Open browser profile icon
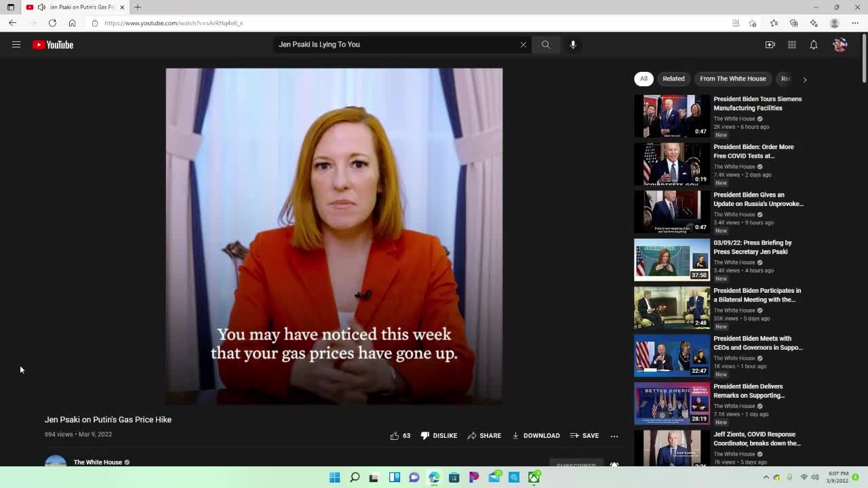The height and width of the screenshot is (488, 868). (835, 23)
